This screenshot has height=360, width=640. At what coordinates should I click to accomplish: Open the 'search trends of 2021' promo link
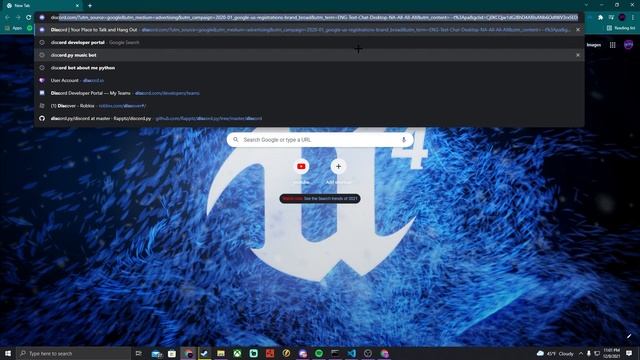click(x=320, y=198)
